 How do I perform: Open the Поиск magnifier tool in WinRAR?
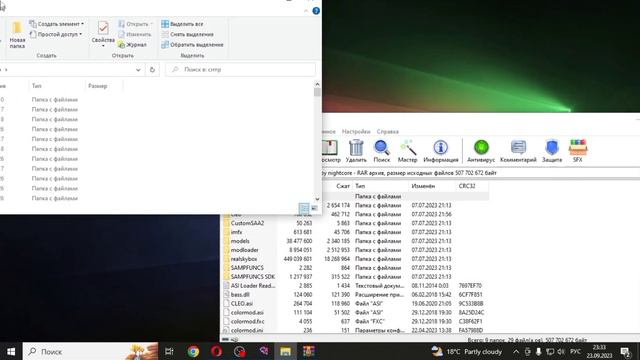[x=382, y=151]
